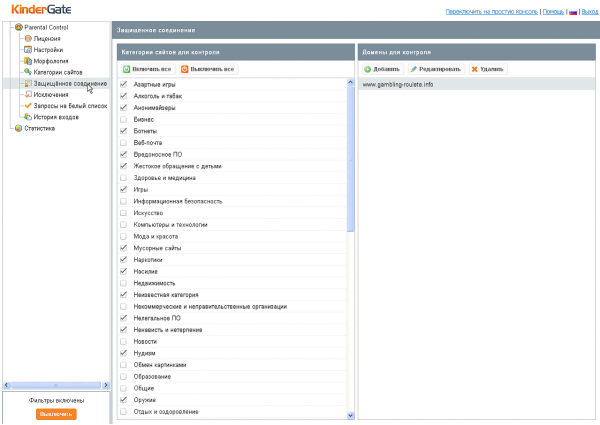Screen dimensions: 600x425
Task: Select the Морфология tree icon
Action: (x=27, y=61)
